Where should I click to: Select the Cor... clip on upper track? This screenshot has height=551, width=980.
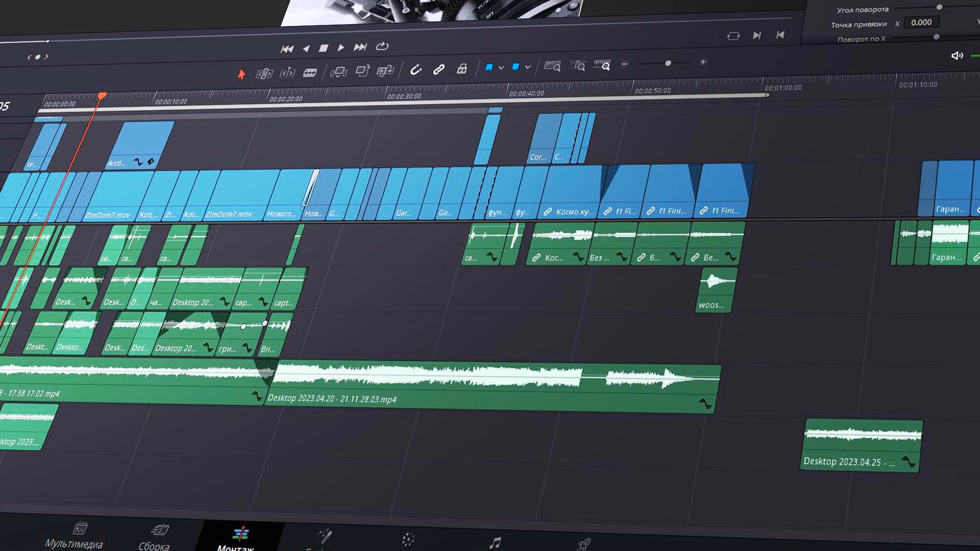[545, 138]
